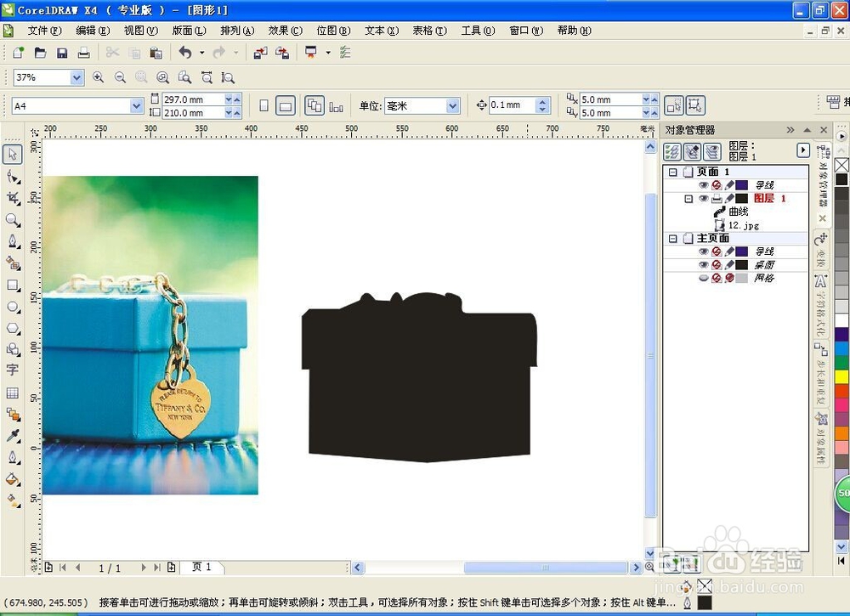Image resolution: width=850 pixels, height=616 pixels.
Task: Select the Polygon tool
Action: tap(13, 329)
